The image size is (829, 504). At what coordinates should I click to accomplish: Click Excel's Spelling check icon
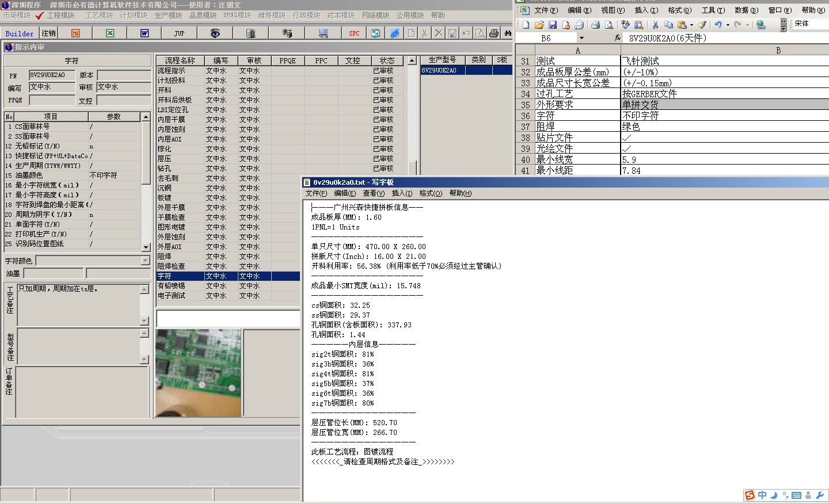pyautogui.click(x=625, y=25)
